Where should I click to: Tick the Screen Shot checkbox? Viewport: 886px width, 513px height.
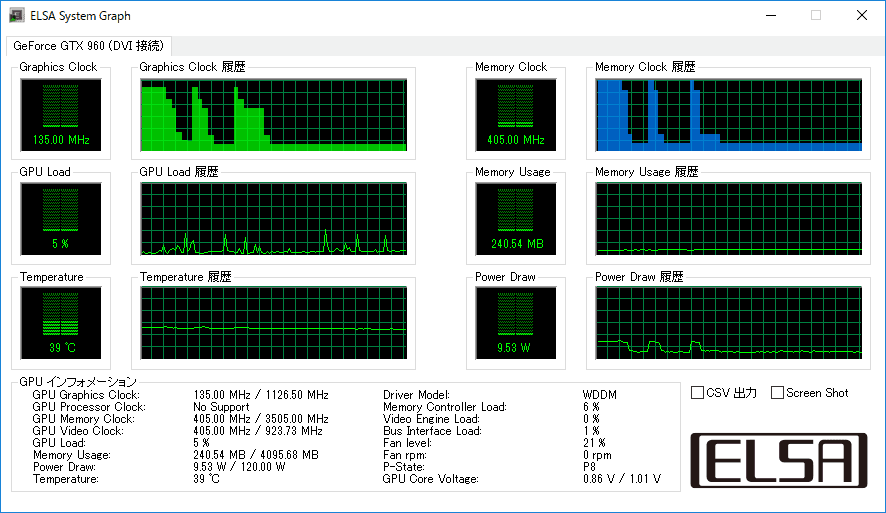pyautogui.click(x=778, y=393)
